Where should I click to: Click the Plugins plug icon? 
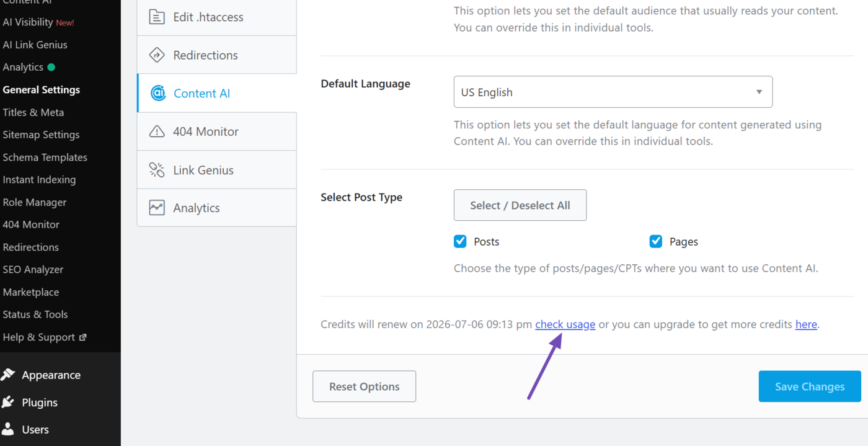pos(8,402)
